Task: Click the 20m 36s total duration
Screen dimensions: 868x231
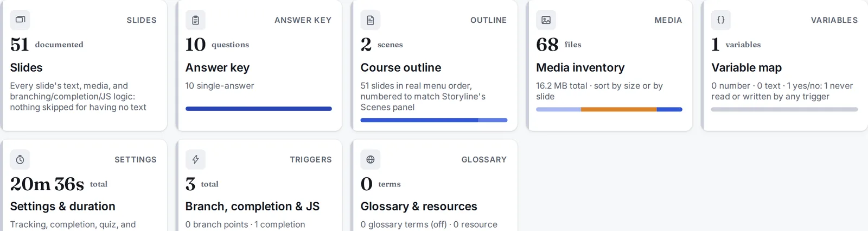Action: point(59,184)
